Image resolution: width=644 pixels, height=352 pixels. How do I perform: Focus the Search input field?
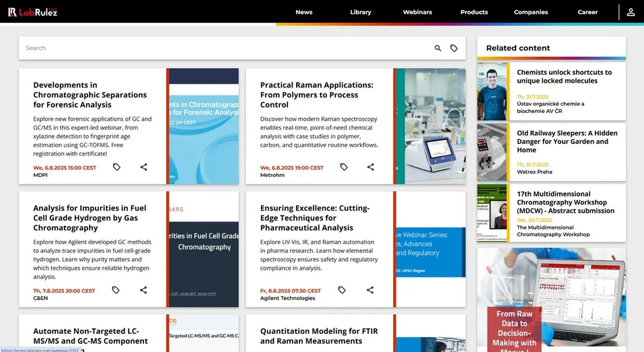pos(226,48)
